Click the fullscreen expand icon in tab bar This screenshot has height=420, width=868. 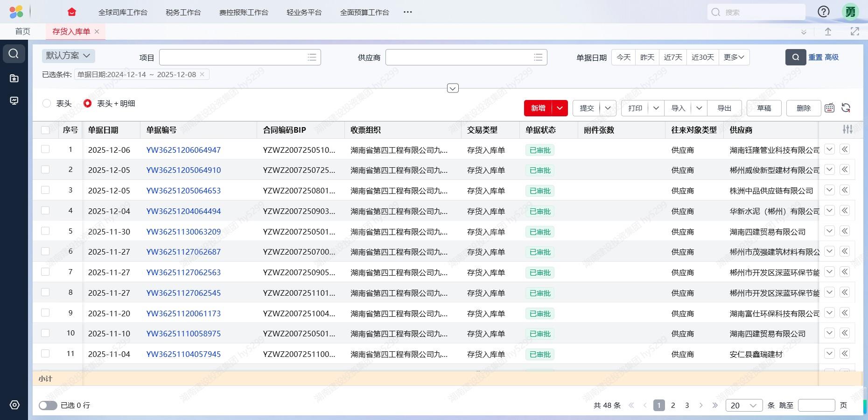click(x=854, y=31)
